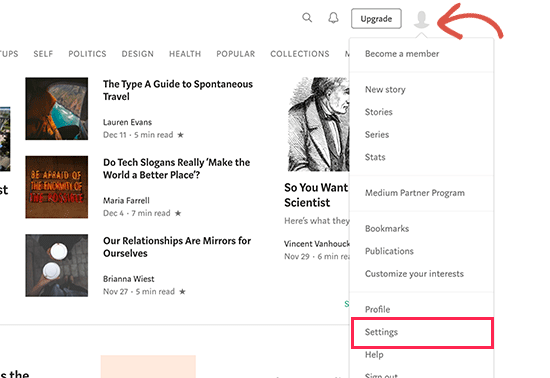The width and height of the screenshot is (550, 378).
Task: Click author name Brianna Wiest
Action: (x=128, y=279)
